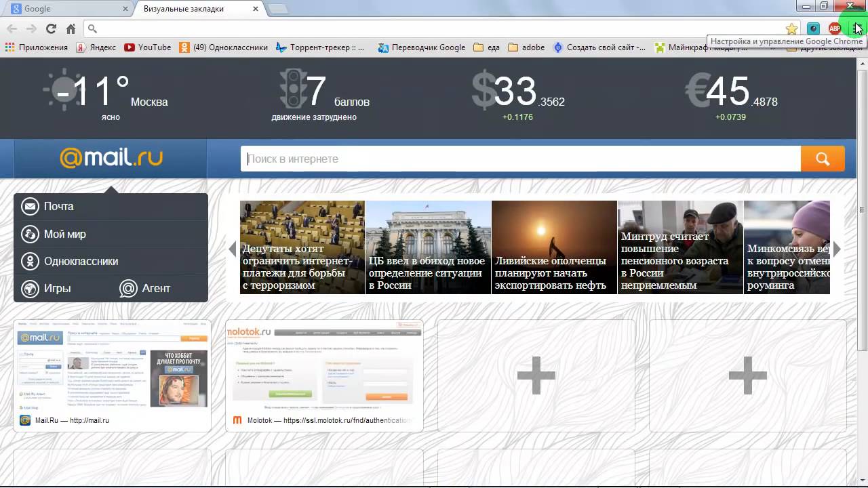Open the Molotok visual bookmark tile
The width and height of the screenshot is (868, 488).
tap(324, 375)
